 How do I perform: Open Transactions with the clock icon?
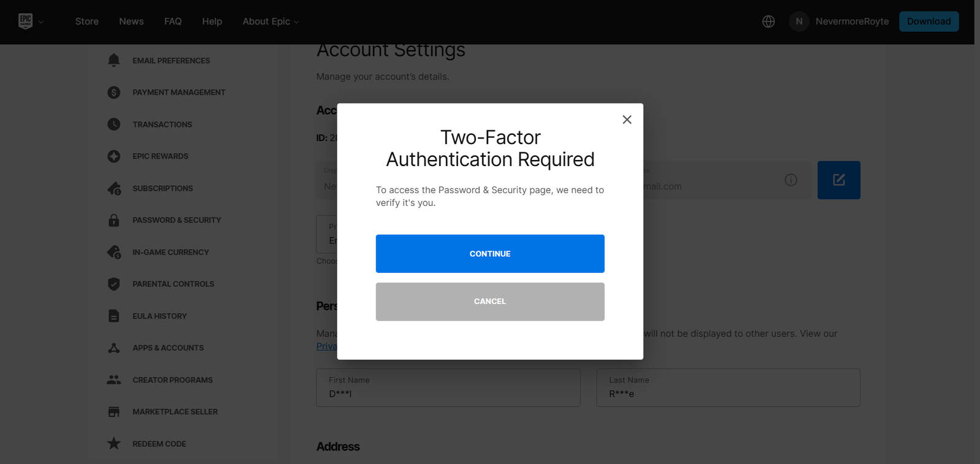(x=113, y=124)
